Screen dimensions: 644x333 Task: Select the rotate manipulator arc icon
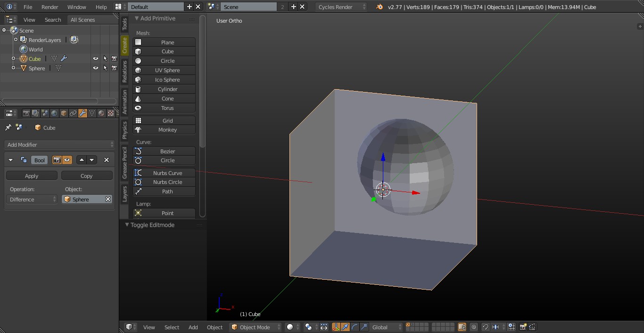[x=355, y=327]
